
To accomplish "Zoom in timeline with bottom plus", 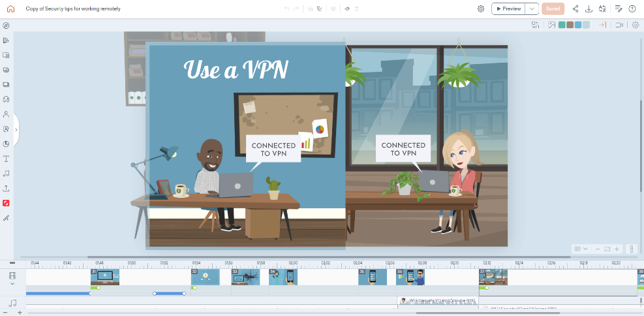I will (20, 313).
